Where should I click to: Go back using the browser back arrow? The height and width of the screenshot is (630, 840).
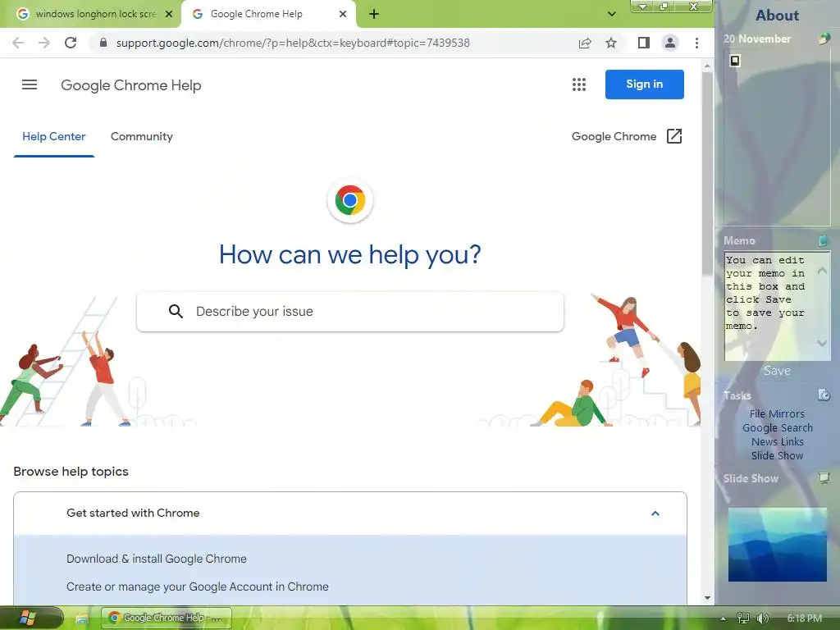click(x=18, y=43)
